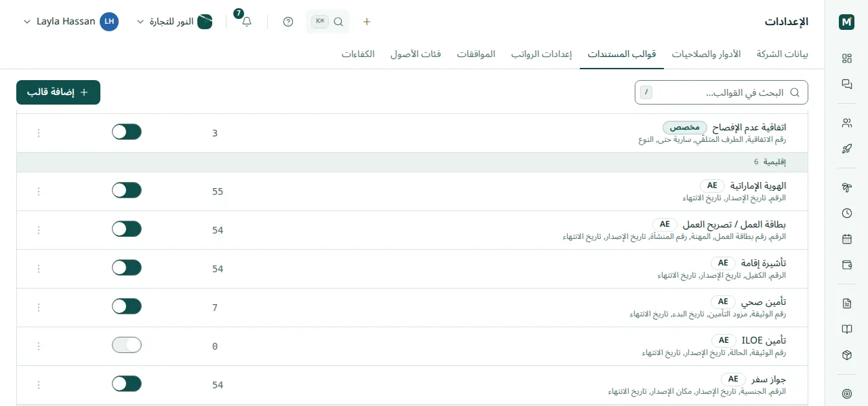Open the target goals sidebar icon

click(846, 394)
